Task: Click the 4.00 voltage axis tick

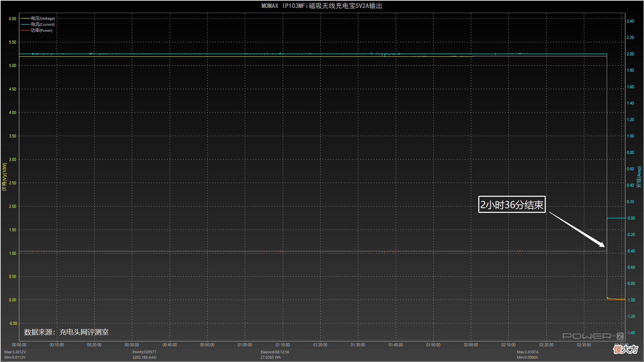Action: click(x=12, y=113)
